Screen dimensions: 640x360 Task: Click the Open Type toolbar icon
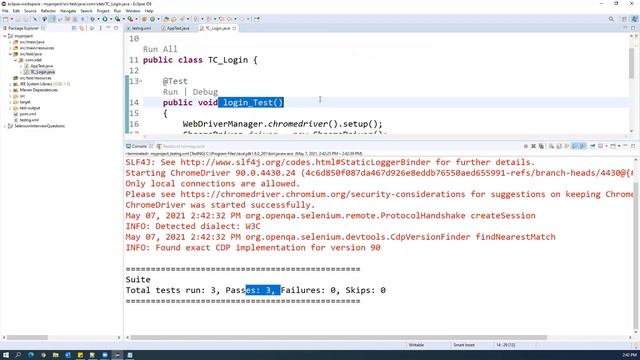pos(166,19)
